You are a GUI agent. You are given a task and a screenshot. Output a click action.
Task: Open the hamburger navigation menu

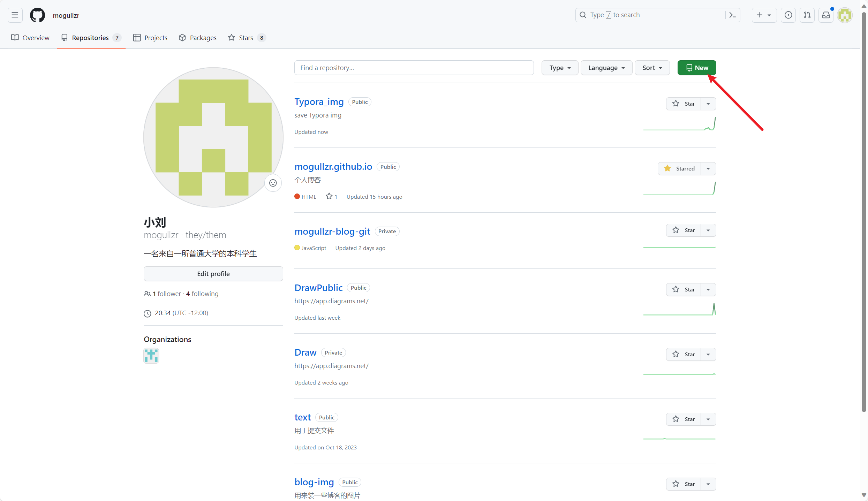(x=15, y=15)
